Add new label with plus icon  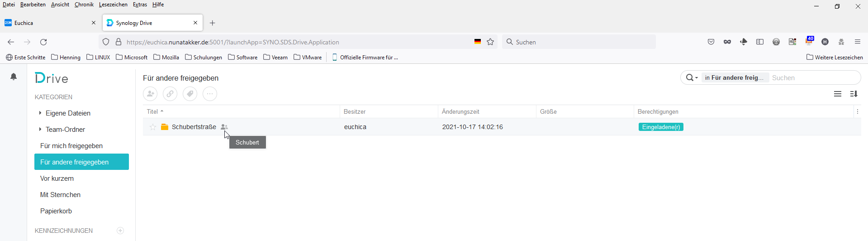(120, 231)
